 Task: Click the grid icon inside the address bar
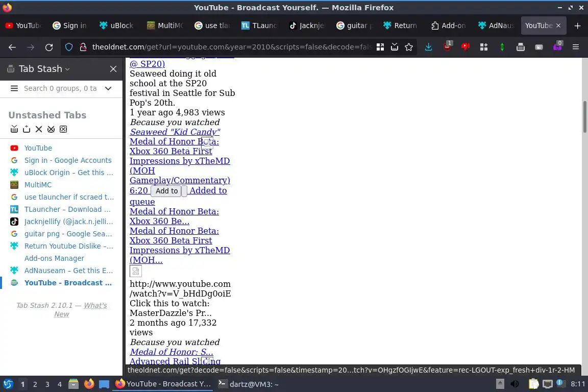click(380, 47)
